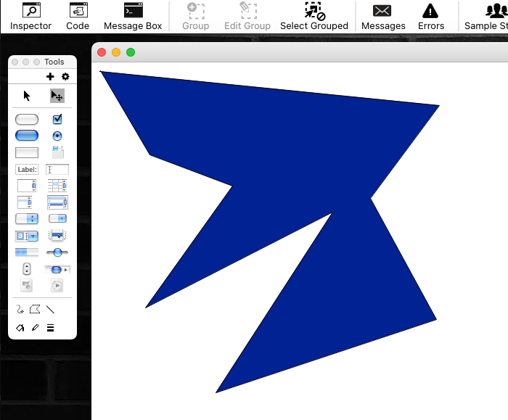Image resolution: width=508 pixels, height=420 pixels.
Task: Click the plus icon in Tools palette
Action: point(50,77)
